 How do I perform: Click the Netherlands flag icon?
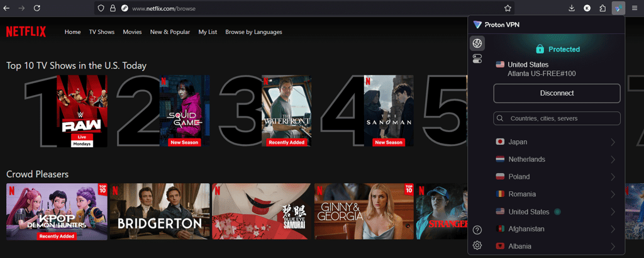pyautogui.click(x=500, y=159)
